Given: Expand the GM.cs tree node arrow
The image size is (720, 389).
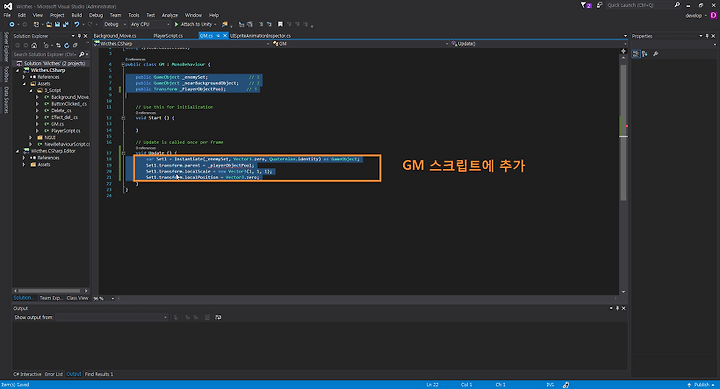Looking at the screenshot, I should pos(38,124).
